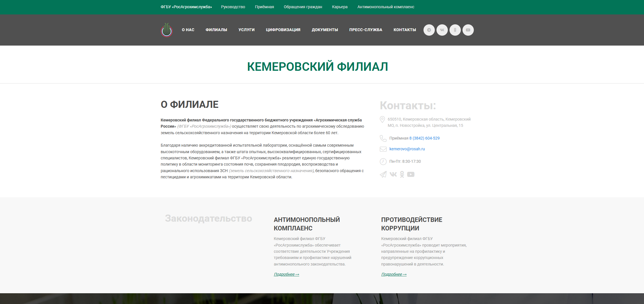This screenshot has height=304, width=644.
Task: Open the ЦИФРОВИЗАЦИЯ menu
Action: [283, 30]
